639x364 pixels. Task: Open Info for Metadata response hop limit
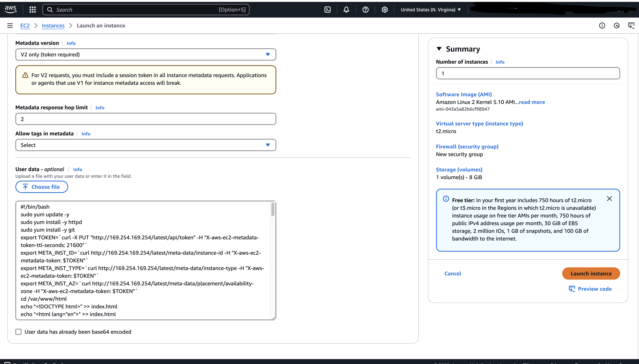point(100,108)
